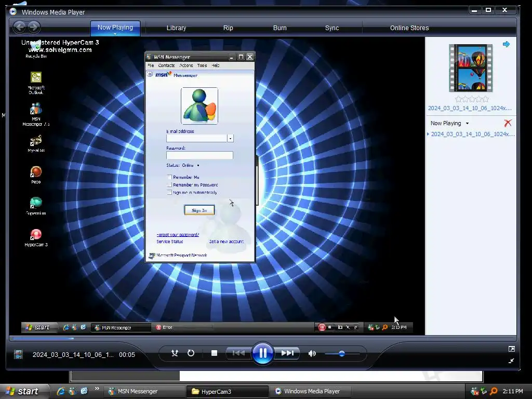Open the Windows Start menu
Screen dimensions: 532x399
click(x=23, y=391)
